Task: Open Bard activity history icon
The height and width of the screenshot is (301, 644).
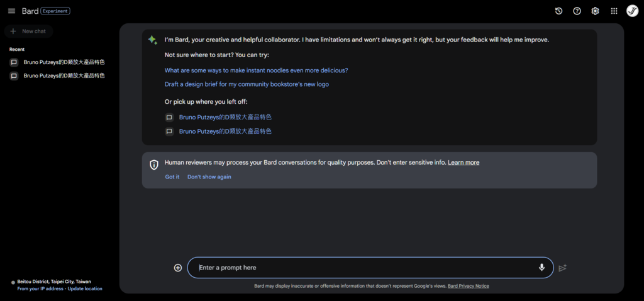Action: coord(558,11)
